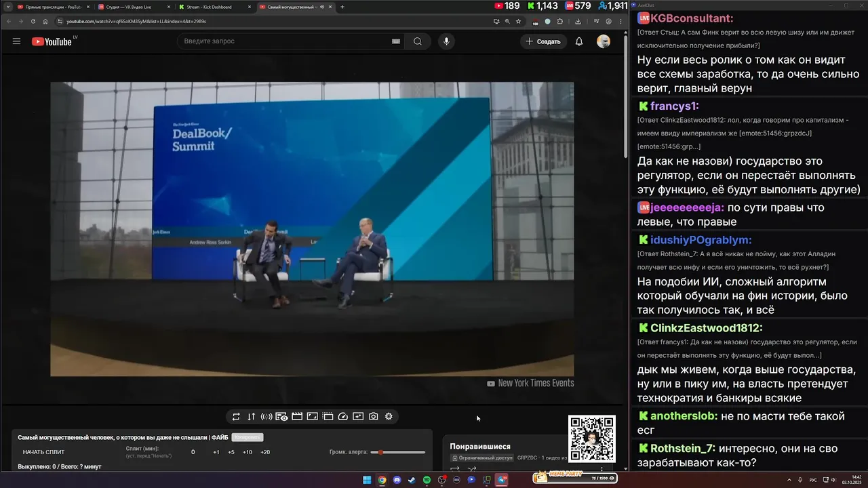Click the ClinkzEastwood1812 username in chat
The width and height of the screenshot is (868, 488).
point(706,327)
